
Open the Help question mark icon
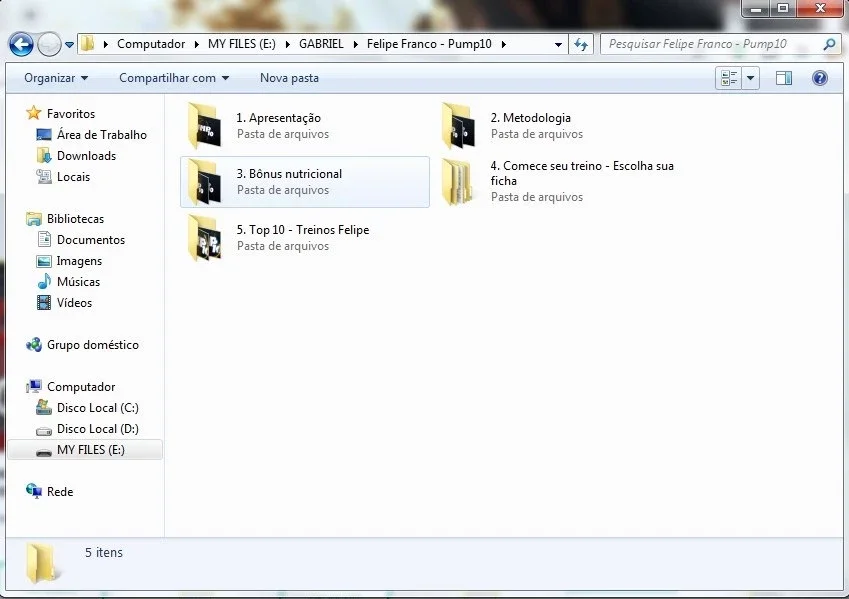[820, 78]
